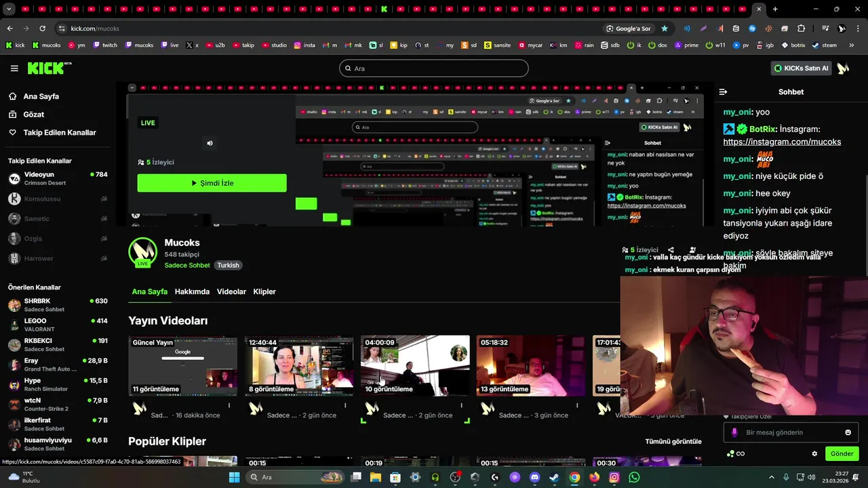Open Ozgis offline channel
Screen dimensions: 868x488
click(x=58, y=239)
